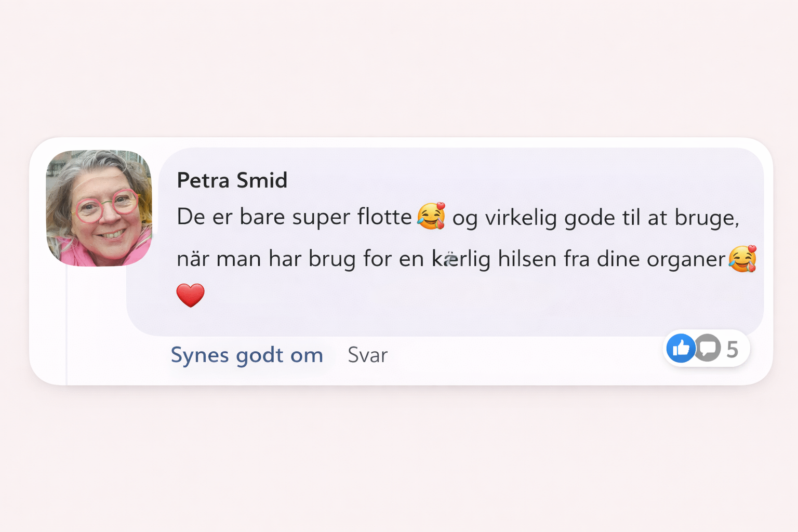Click the word "när" starting the second line
798x532 pixels.
point(193,259)
